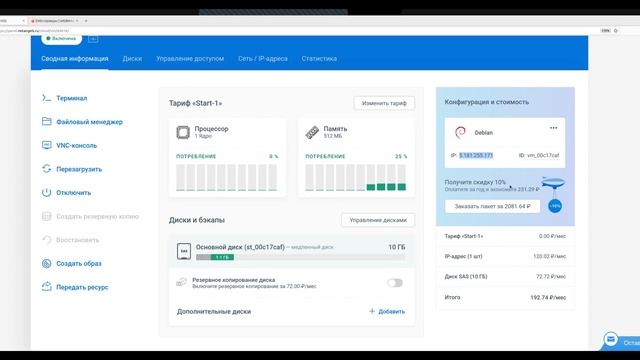The image size is (640, 360).
Task: Click Итого 192.74 ₽/мес value
Action: tap(548, 298)
